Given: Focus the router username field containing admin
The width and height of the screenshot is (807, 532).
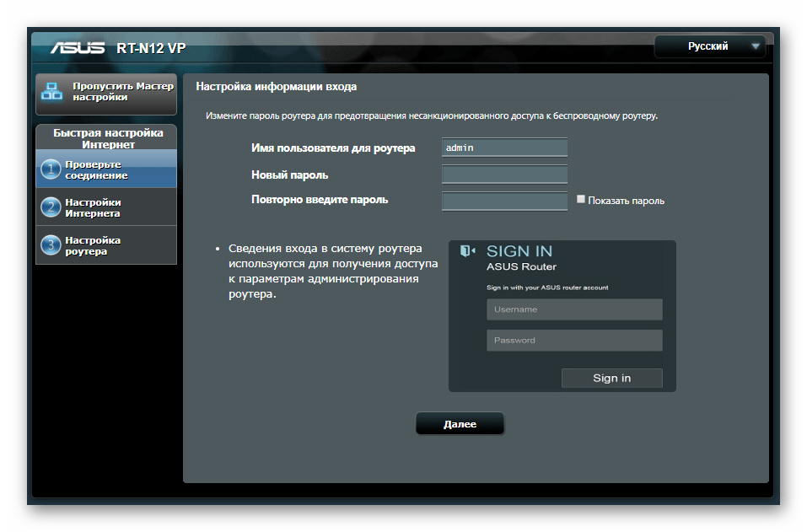Looking at the screenshot, I should pos(504,148).
